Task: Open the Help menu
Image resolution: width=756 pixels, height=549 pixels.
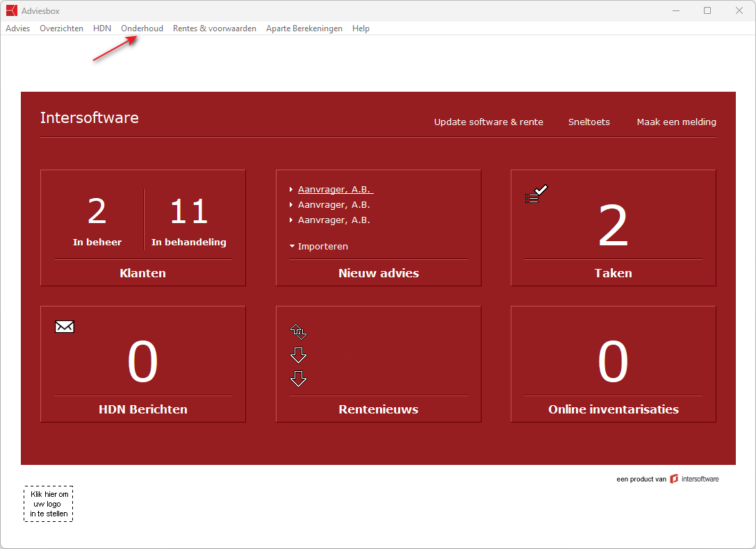Action: click(361, 28)
